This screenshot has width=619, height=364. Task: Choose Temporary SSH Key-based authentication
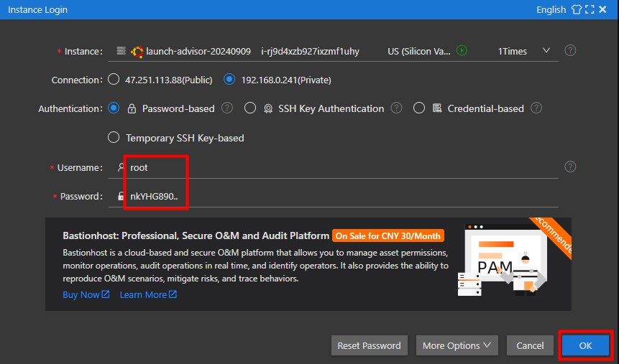pyautogui.click(x=114, y=138)
